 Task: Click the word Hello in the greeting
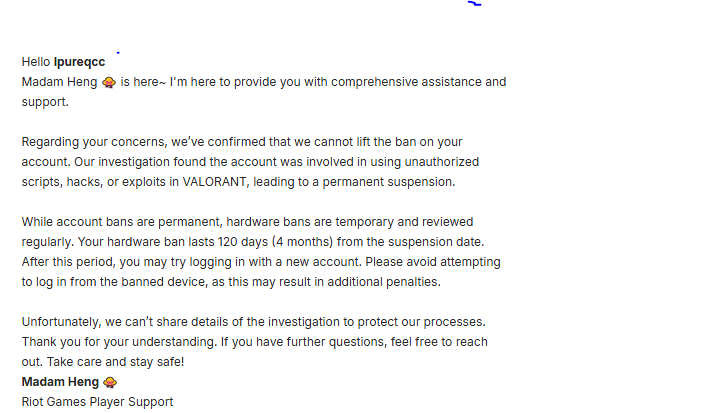pyautogui.click(x=36, y=62)
